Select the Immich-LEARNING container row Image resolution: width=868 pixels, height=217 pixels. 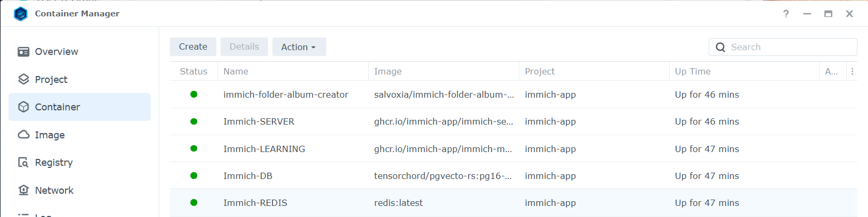pyautogui.click(x=513, y=149)
